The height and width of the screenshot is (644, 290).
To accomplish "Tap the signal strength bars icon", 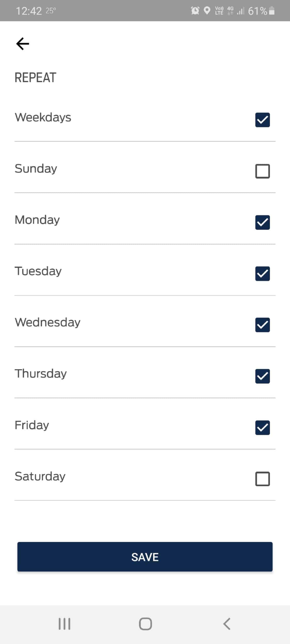I will 241,11.
